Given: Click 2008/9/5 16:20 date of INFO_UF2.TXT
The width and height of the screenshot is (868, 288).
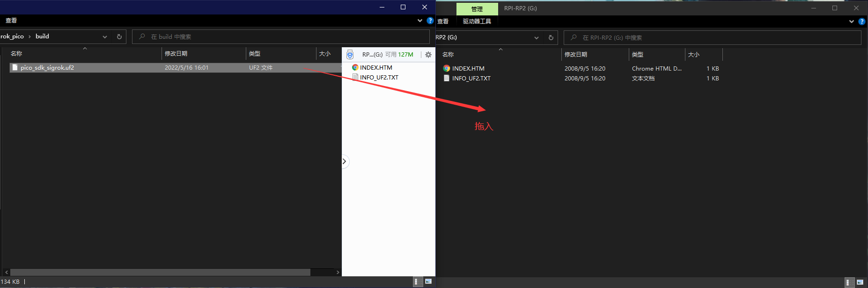Looking at the screenshot, I should coord(585,79).
